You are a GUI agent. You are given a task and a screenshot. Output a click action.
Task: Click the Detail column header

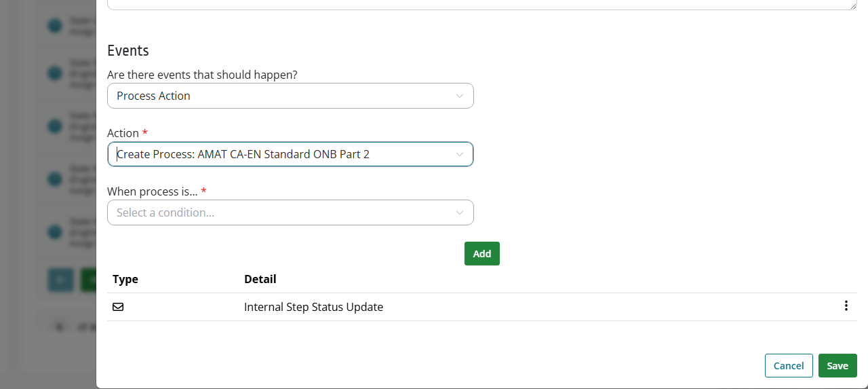click(260, 279)
